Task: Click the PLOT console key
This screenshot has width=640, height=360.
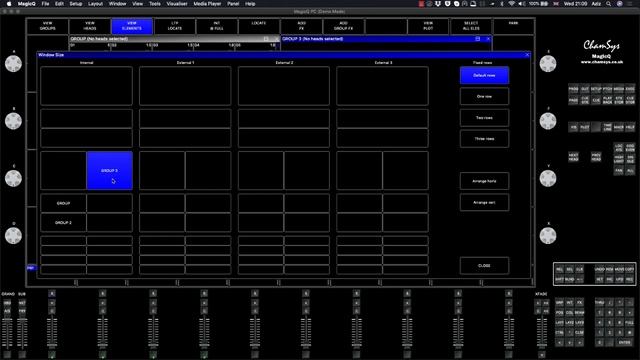Action: [584, 127]
